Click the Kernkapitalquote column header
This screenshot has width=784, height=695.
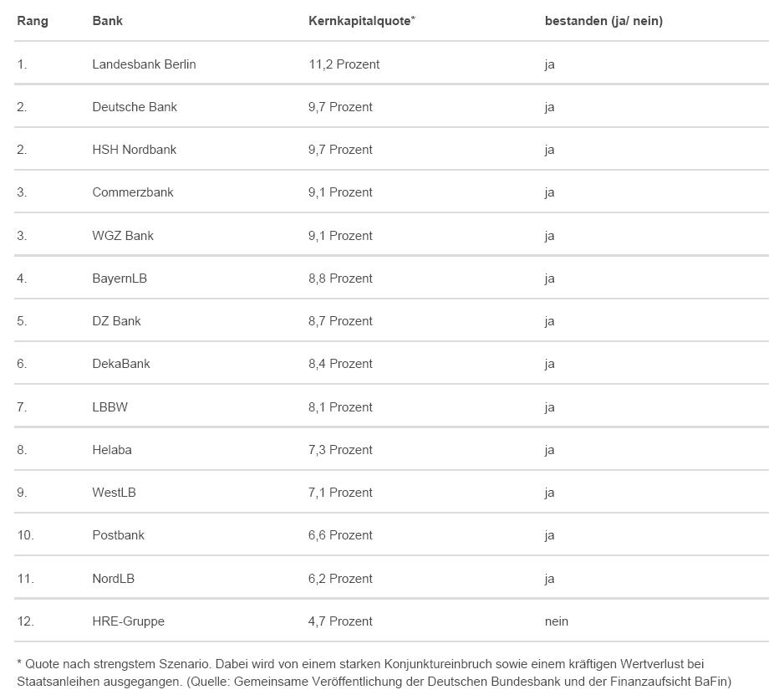(x=361, y=21)
